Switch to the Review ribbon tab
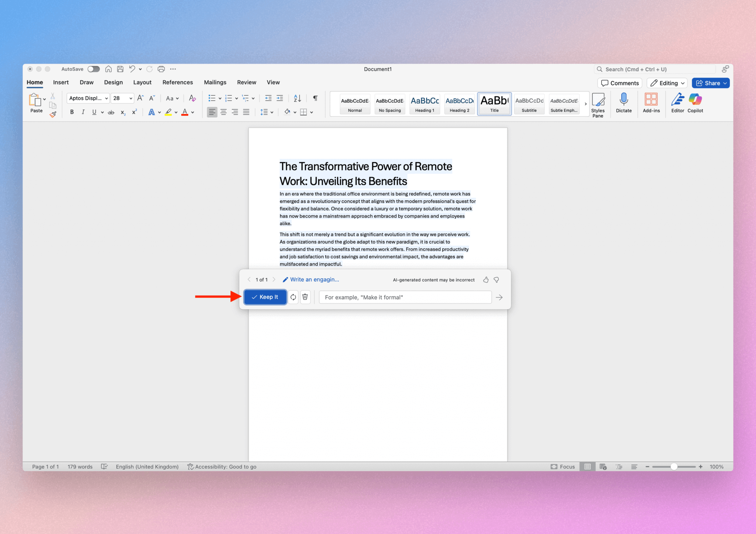This screenshot has width=756, height=534. [246, 82]
